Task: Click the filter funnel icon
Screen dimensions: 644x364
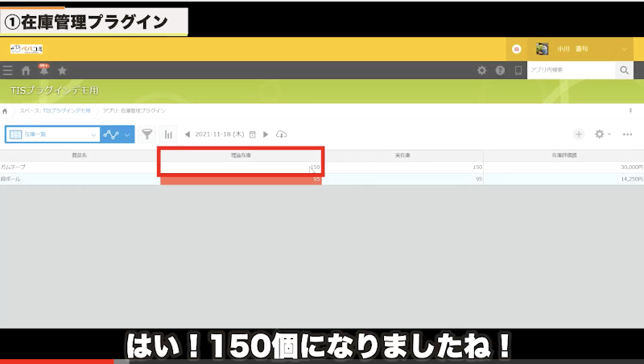Action: point(147,134)
